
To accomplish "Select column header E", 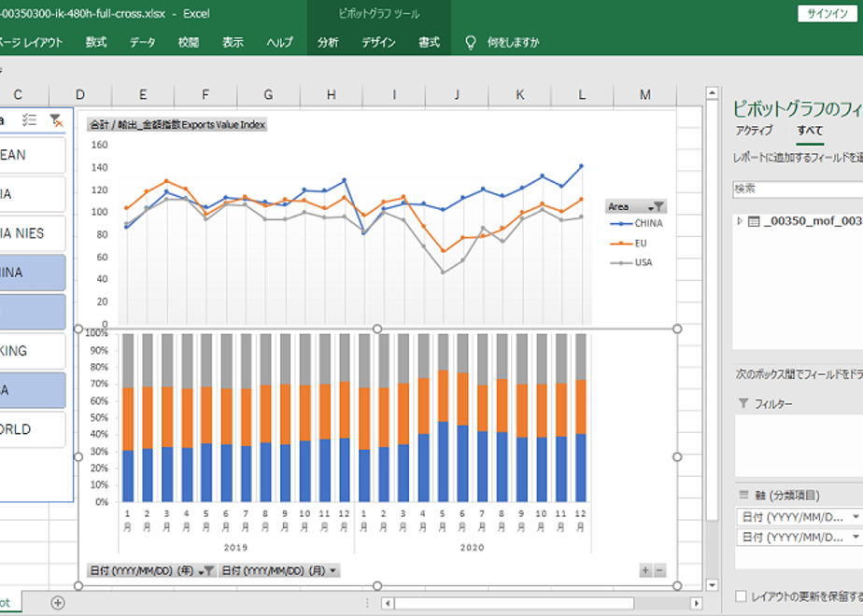I will (x=143, y=94).
